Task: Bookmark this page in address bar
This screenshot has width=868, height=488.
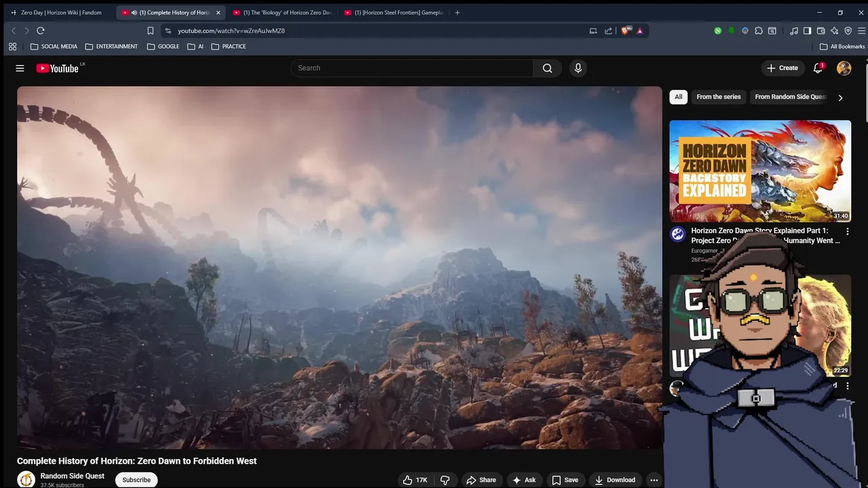Action: [x=151, y=30]
